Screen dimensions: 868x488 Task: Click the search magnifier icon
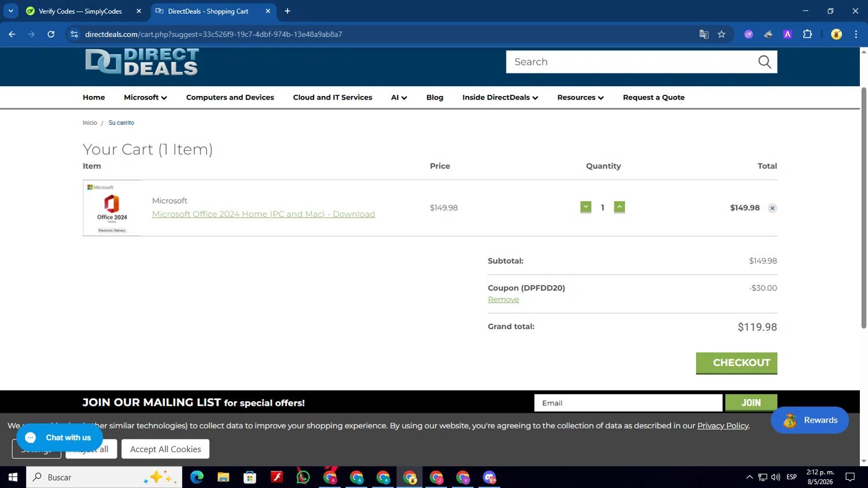[x=764, y=62]
